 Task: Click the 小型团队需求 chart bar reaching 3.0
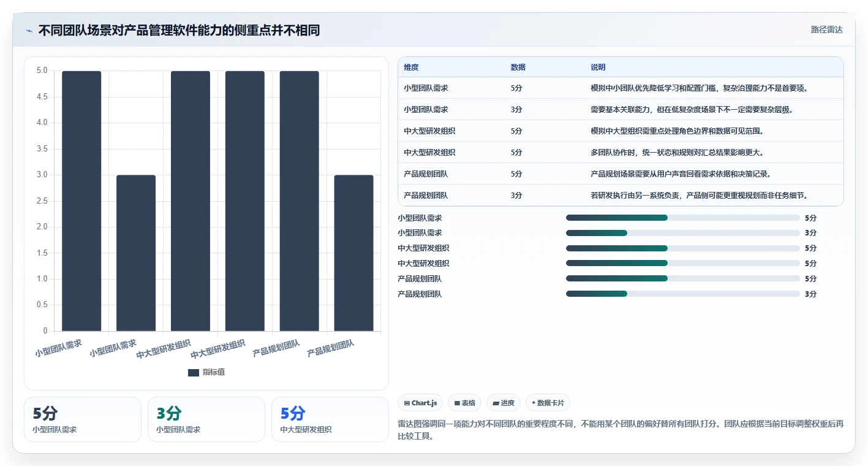pyautogui.click(x=136, y=253)
